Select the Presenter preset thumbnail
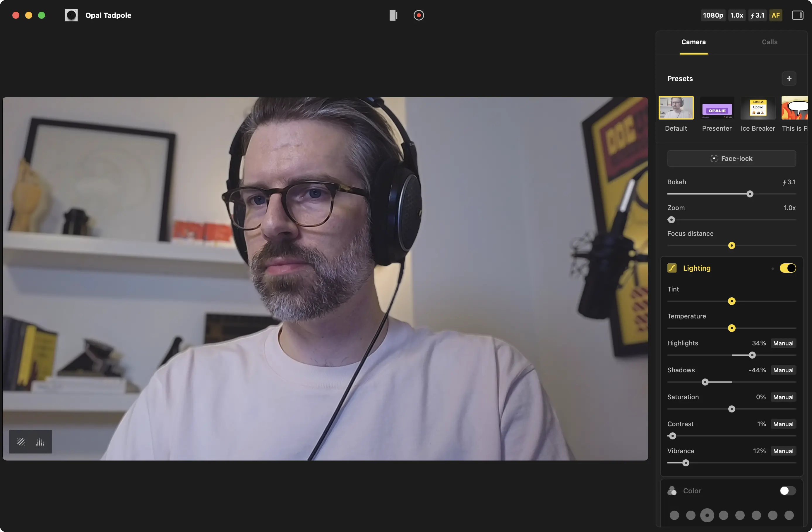 click(x=717, y=108)
